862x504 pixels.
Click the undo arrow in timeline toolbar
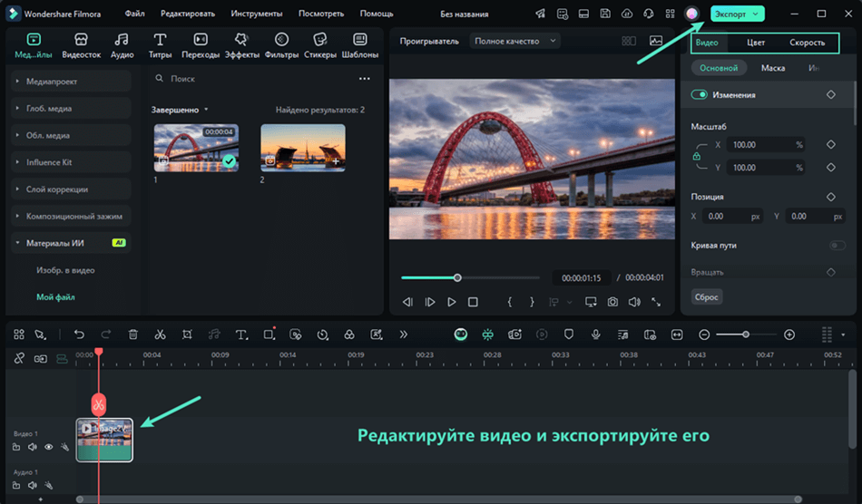click(x=79, y=334)
